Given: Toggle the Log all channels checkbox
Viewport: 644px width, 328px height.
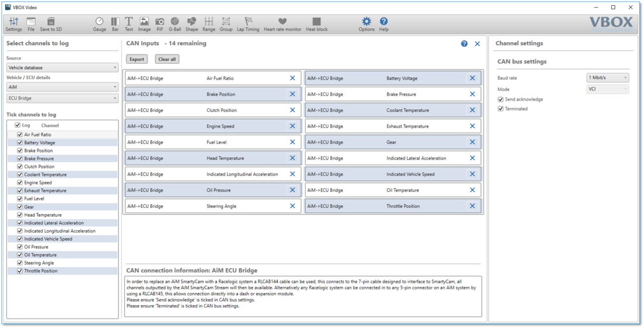Looking at the screenshot, I should coord(17,125).
